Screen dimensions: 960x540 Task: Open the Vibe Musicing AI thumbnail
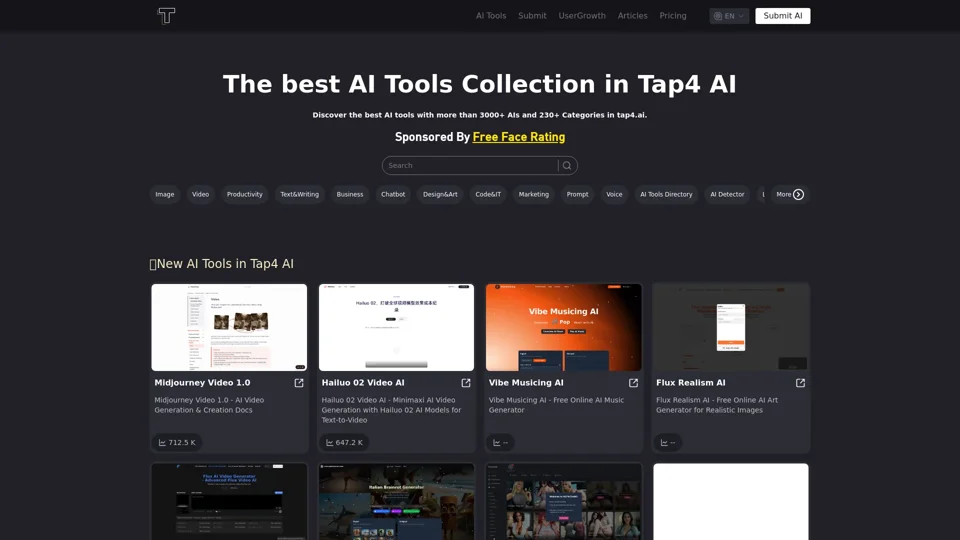564,327
